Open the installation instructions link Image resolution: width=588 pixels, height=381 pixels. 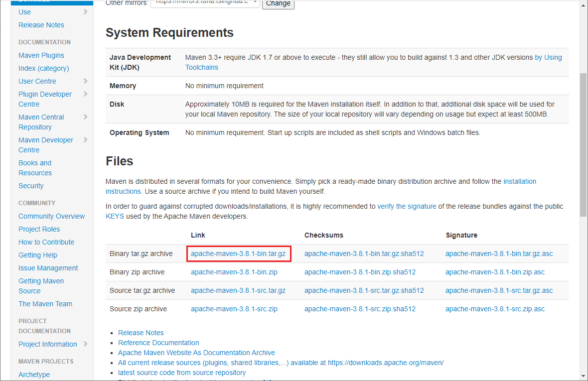pos(520,181)
